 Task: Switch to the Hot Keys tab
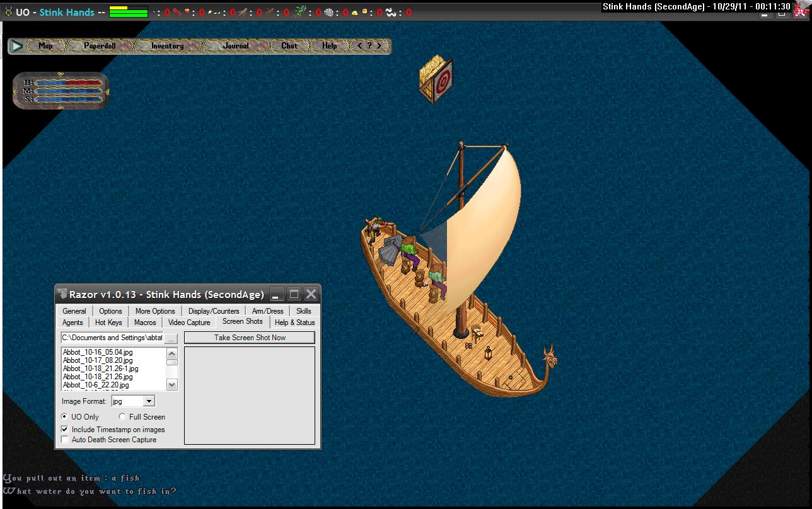[x=108, y=322]
